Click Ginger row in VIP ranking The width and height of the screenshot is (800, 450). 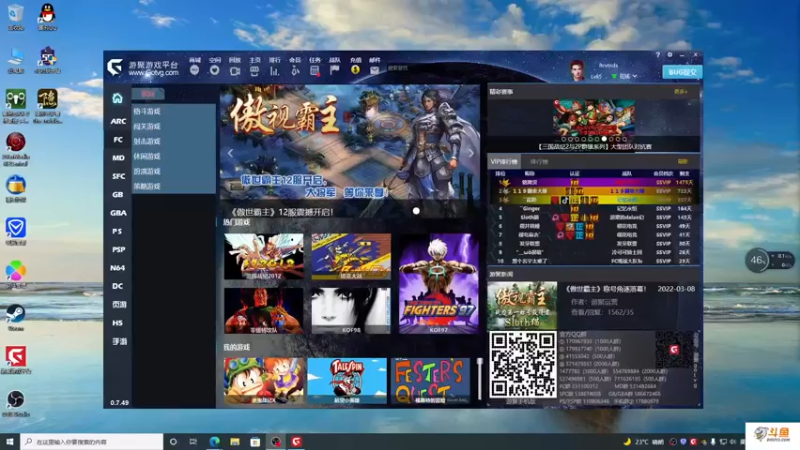594,209
